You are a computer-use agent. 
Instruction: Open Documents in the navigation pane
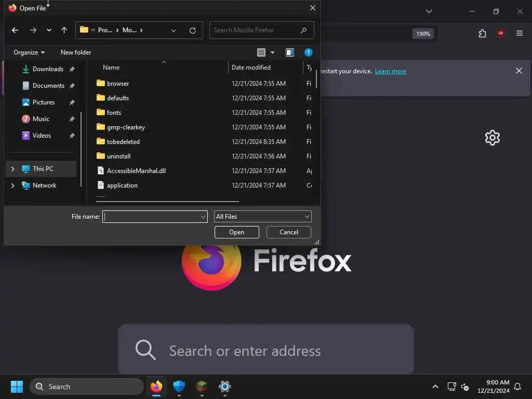coord(48,86)
